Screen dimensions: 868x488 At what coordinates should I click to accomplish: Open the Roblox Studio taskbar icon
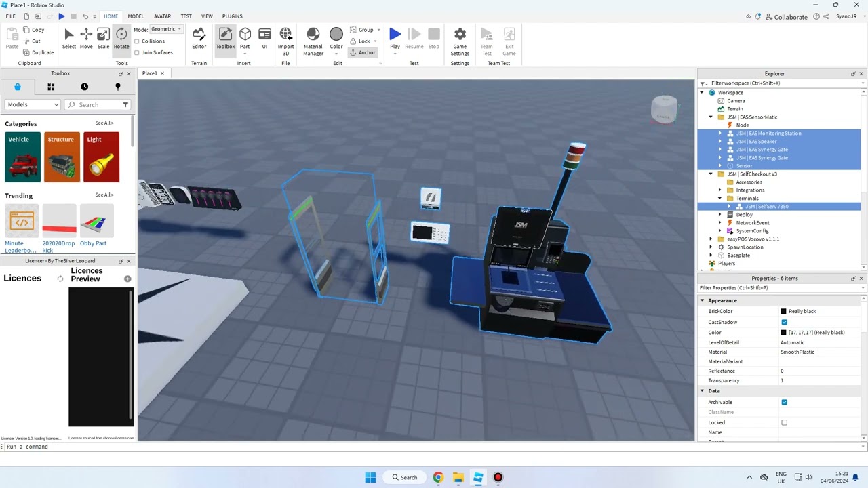pos(478,477)
